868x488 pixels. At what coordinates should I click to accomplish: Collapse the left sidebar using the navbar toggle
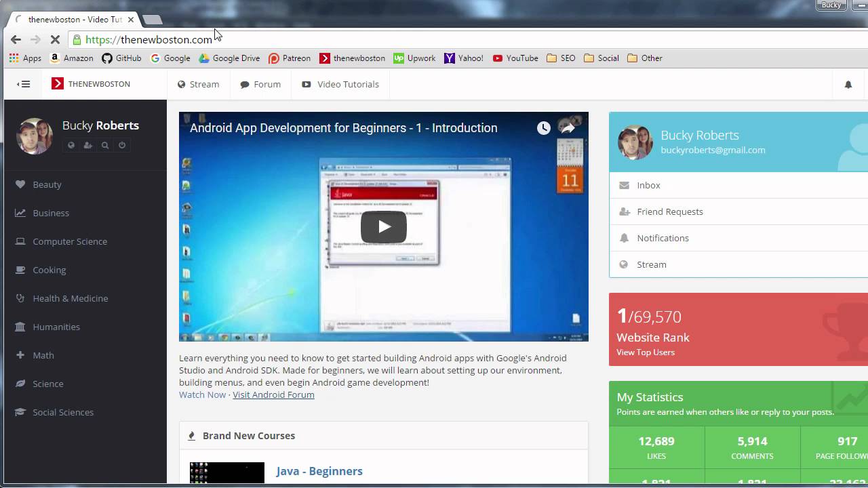click(x=24, y=84)
